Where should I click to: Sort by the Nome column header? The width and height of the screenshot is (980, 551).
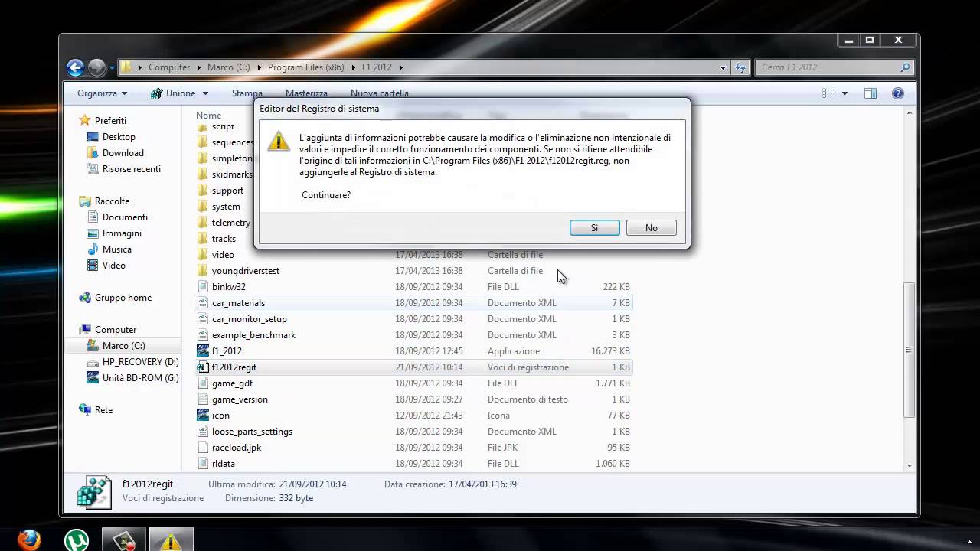208,116
